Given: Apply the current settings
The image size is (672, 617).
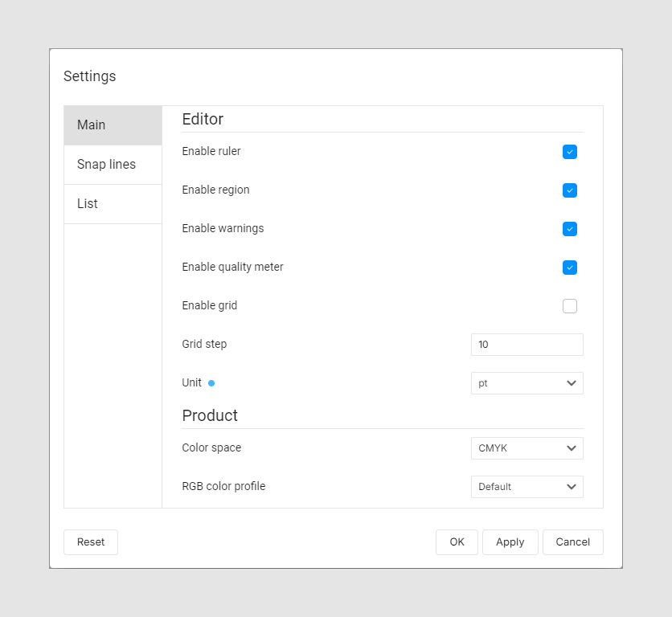Looking at the screenshot, I should 510,542.
